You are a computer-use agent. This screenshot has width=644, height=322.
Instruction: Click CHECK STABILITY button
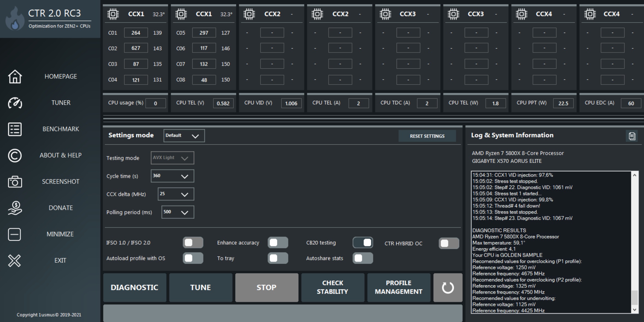click(333, 287)
